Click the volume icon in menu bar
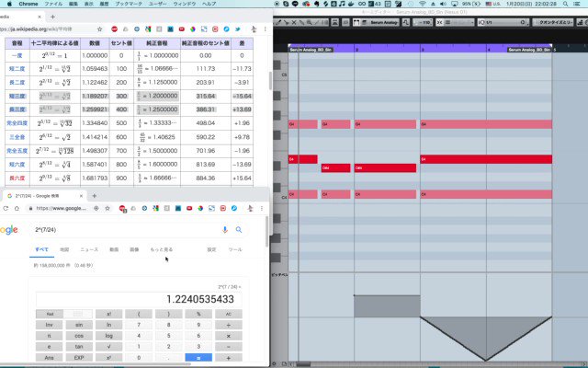The width and height of the screenshot is (588, 368). 444,4
